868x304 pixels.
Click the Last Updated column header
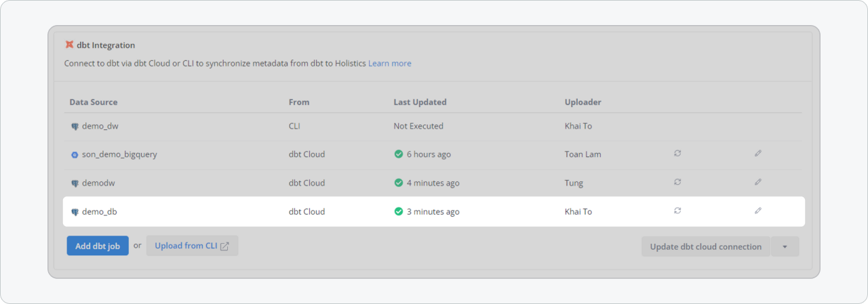click(420, 102)
